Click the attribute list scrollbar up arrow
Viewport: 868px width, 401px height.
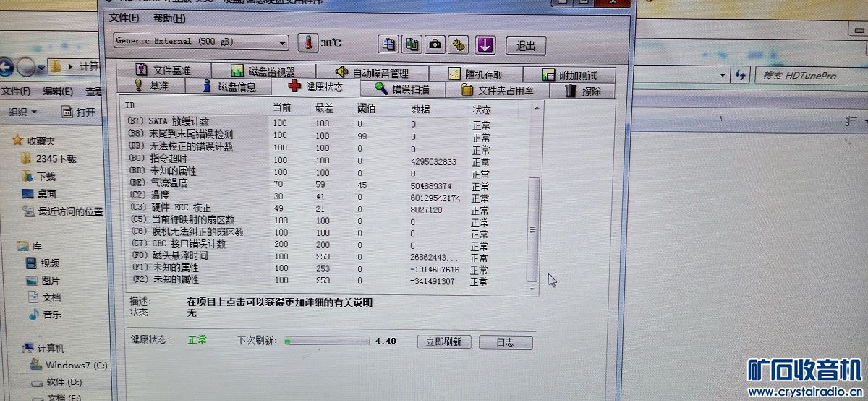[537, 108]
